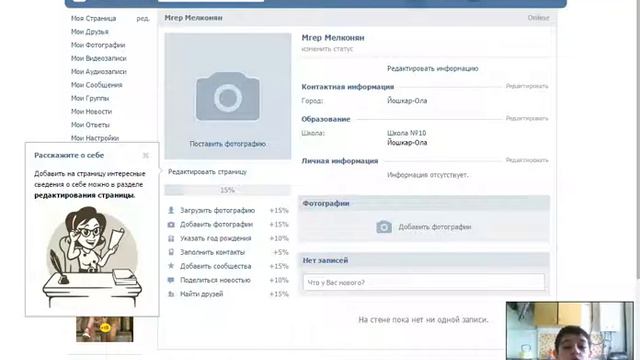
Task: Click the calendar icon beside Указать год рождения
Action: [x=171, y=238]
